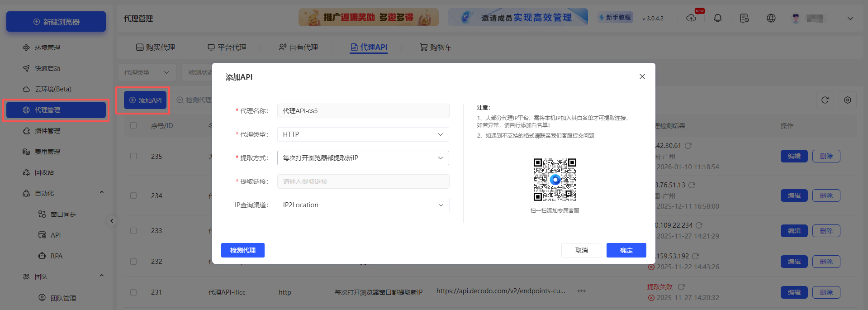The height and width of the screenshot is (310, 868).
Task: Switch to the 平台代理 tab
Action: point(227,47)
